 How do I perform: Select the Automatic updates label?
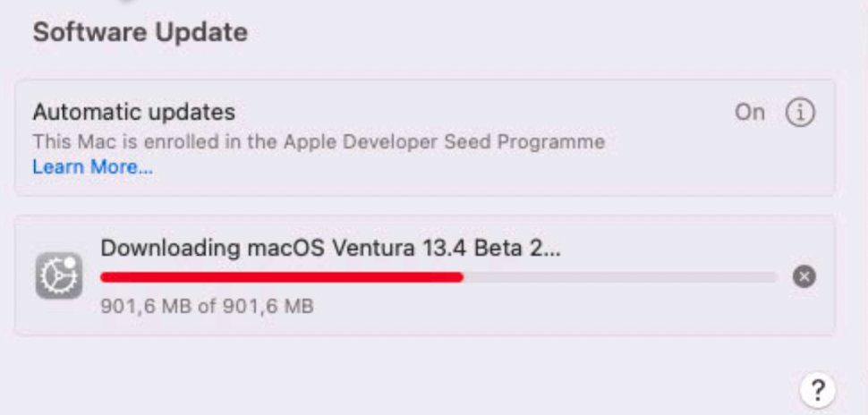(134, 113)
